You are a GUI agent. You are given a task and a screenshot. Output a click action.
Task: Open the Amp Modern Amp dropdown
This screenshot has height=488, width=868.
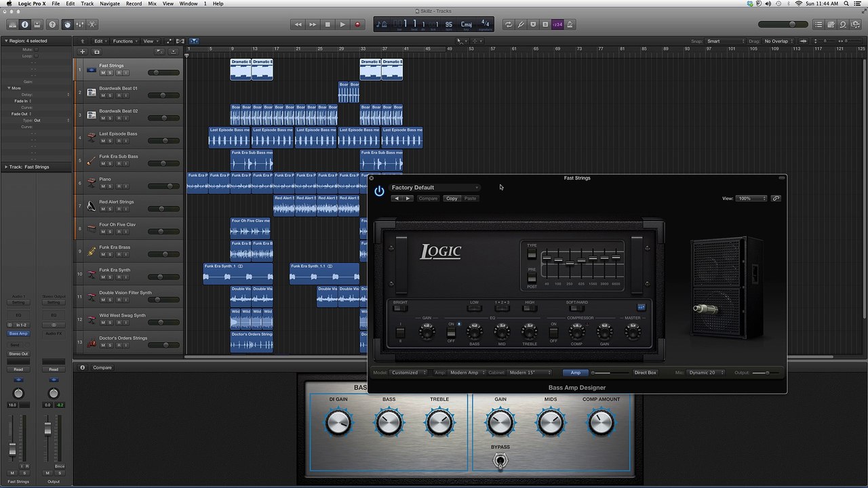[467, 373]
